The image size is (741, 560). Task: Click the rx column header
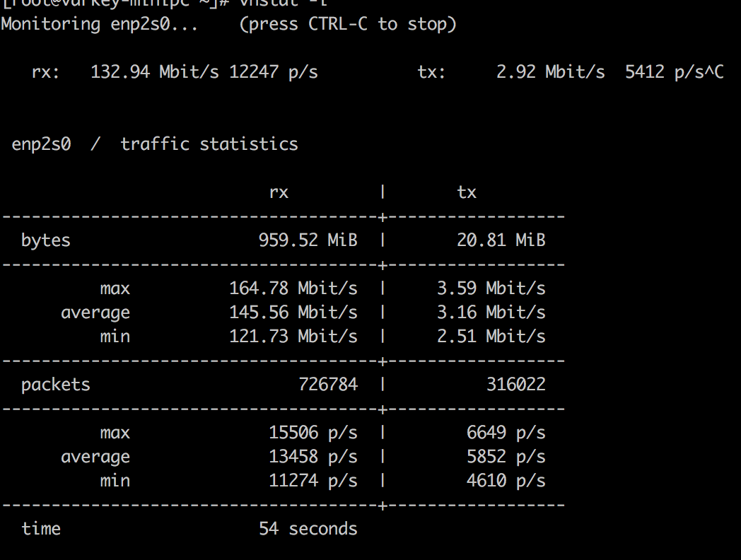tap(279, 192)
